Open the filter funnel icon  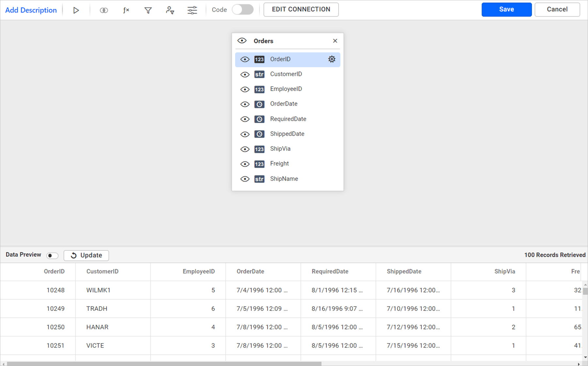tap(148, 10)
